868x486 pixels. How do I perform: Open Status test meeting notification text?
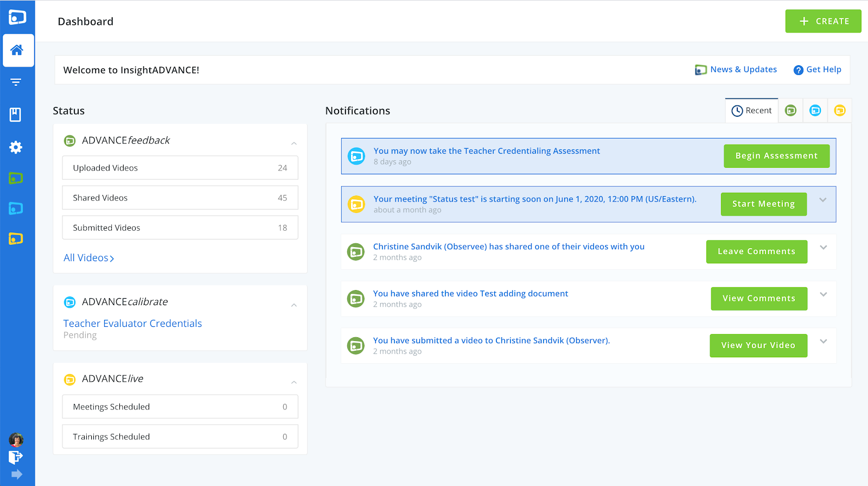click(x=535, y=199)
